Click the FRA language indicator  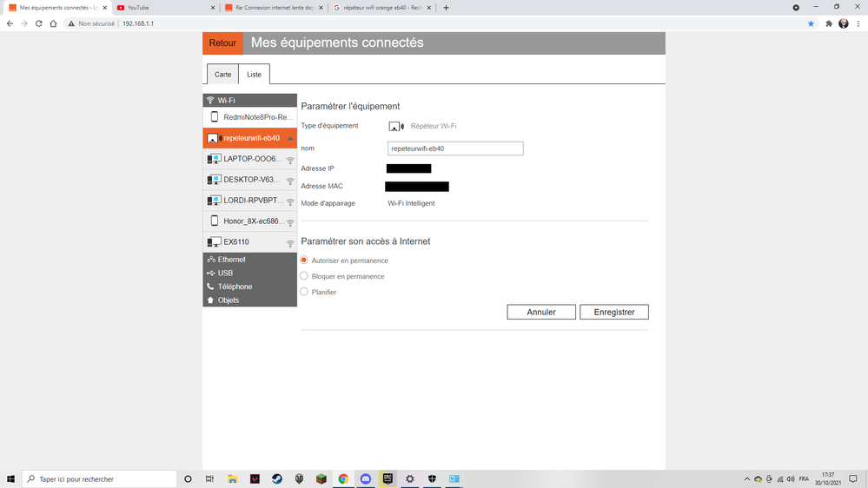pos(804,479)
